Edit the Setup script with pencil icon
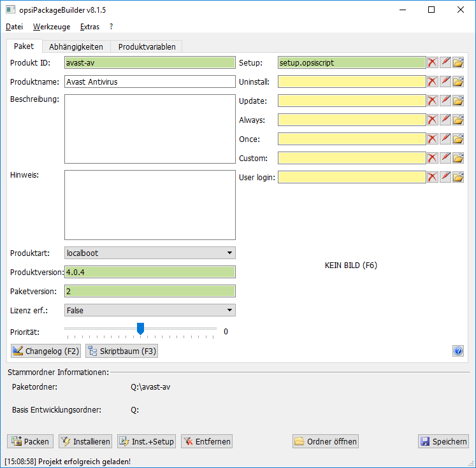476x468 pixels. point(445,62)
